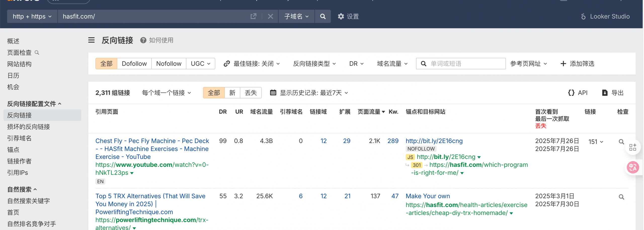The image size is (644, 230).
Task: Expand the cheap-diy-trx-homemade target URL caret
Action: pos(511,213)
